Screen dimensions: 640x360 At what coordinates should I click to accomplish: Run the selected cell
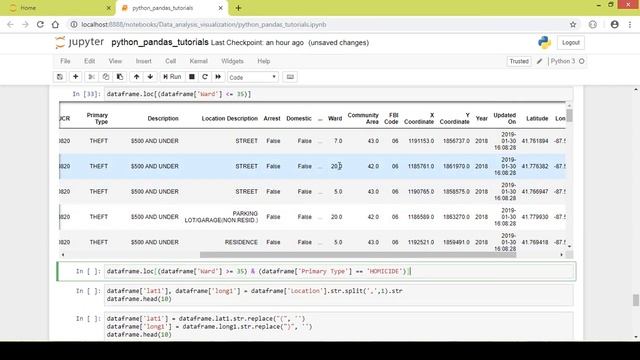[172, 77]
